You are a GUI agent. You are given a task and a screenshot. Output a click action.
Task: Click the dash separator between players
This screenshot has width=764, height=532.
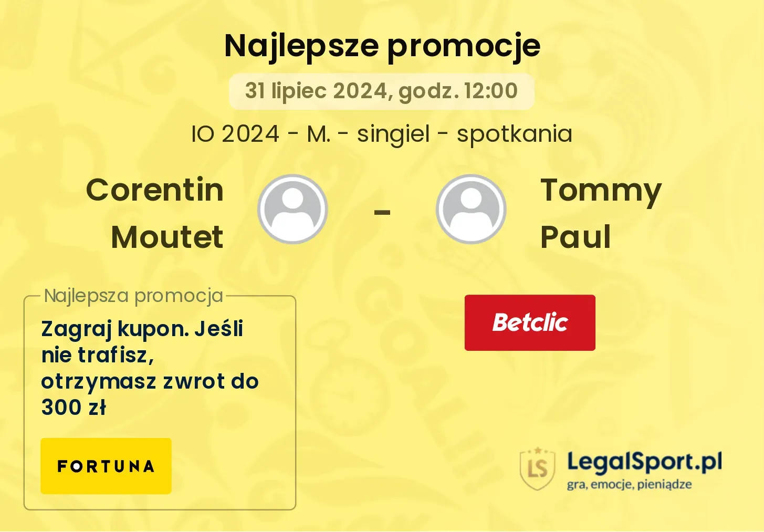pos(382,213)
